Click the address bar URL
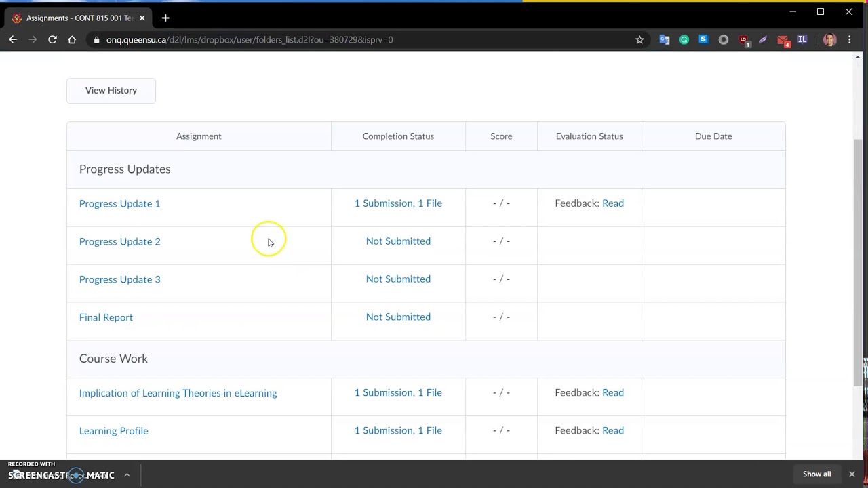Viewport: 868px width, 488px height. pos(250,40)
